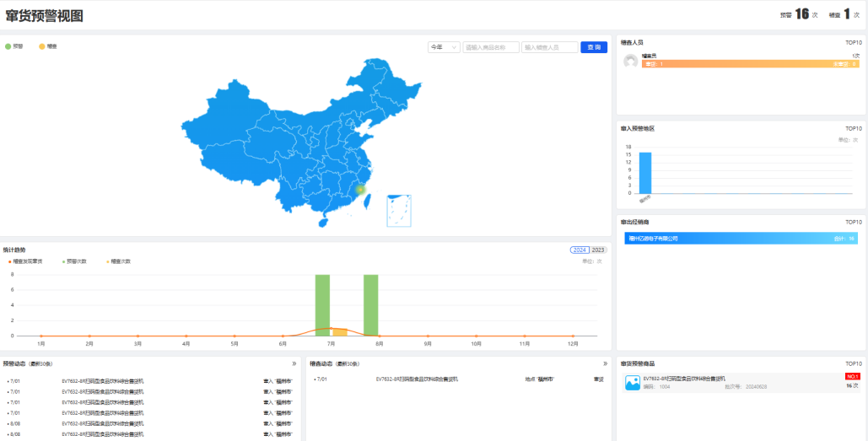Switch trend chart to 2024 tab

(580, 250)
